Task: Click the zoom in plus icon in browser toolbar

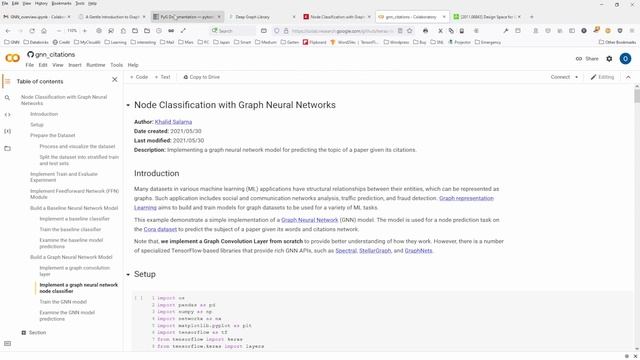Action: [84, 31]
